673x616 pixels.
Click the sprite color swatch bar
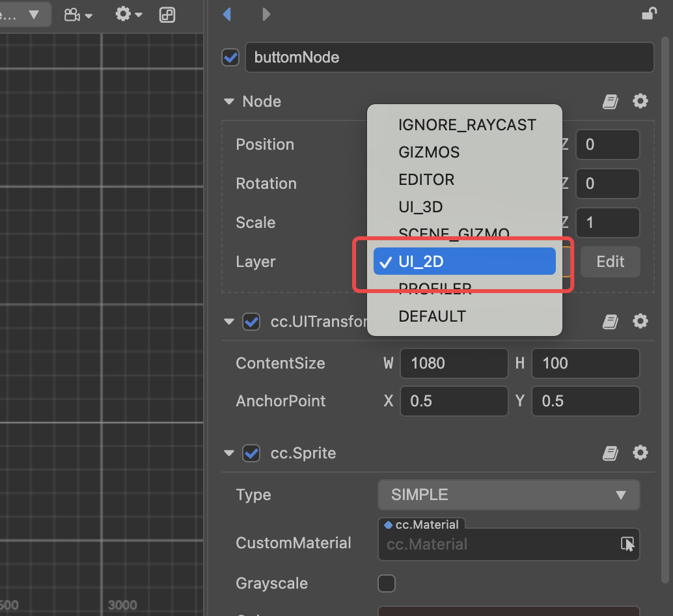[508, 611]
